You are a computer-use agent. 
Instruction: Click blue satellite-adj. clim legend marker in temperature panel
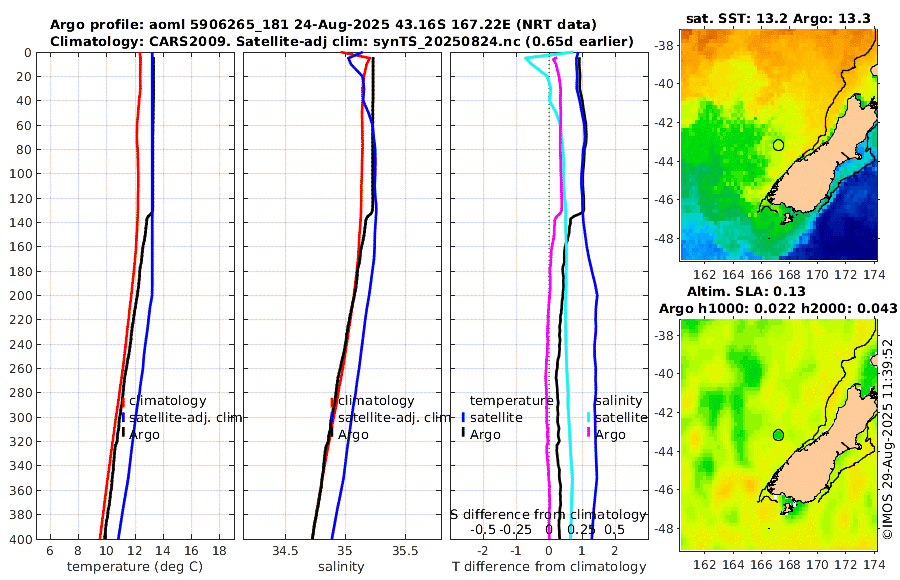pyautogui.click(x=123, y=417)
